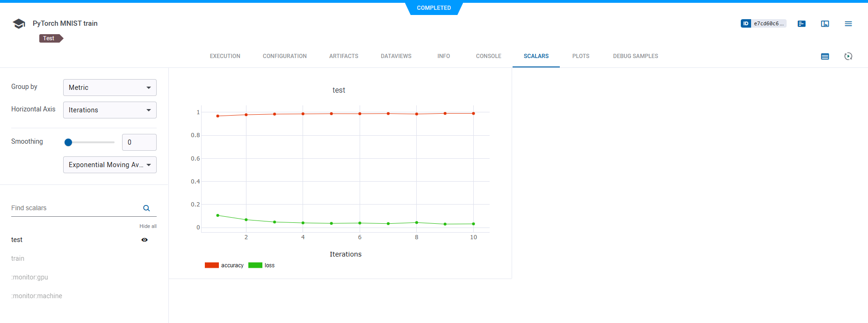The width and height of the screenshot is (868, 323).
Task: Click the Smoothing slider handle
Action: [68, 142]
